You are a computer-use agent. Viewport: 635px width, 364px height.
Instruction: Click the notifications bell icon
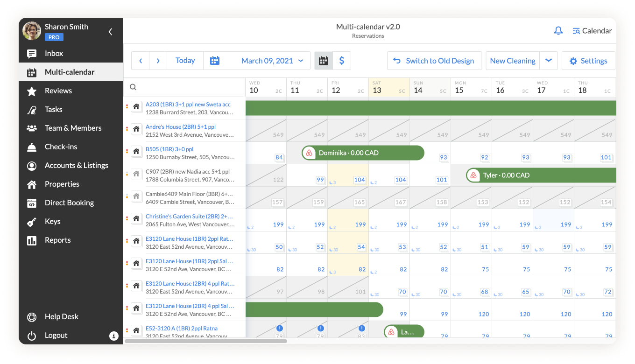(x=558, y=31)
